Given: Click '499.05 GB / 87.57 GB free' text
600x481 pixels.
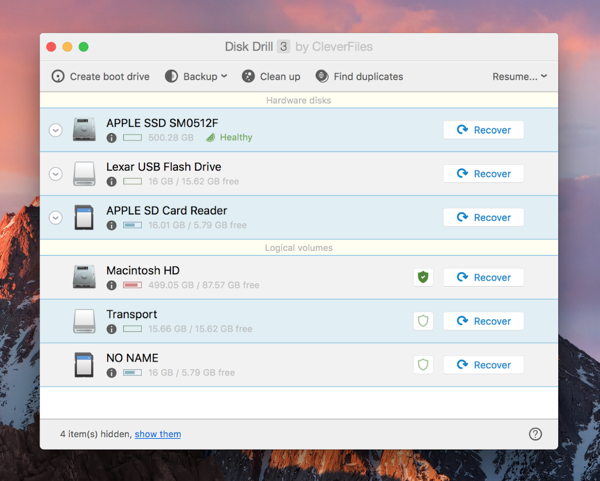Looking at the screenshot, I should (x=204, y=285).
